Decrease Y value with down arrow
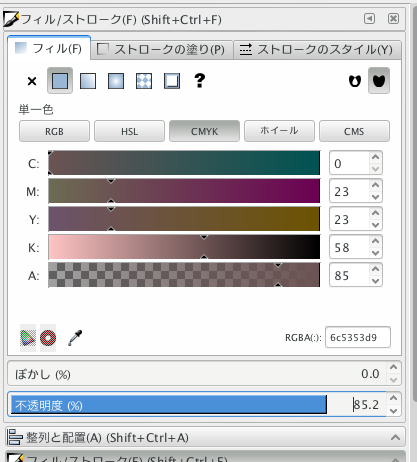This screenshot has height=462, width=417. 376,225
